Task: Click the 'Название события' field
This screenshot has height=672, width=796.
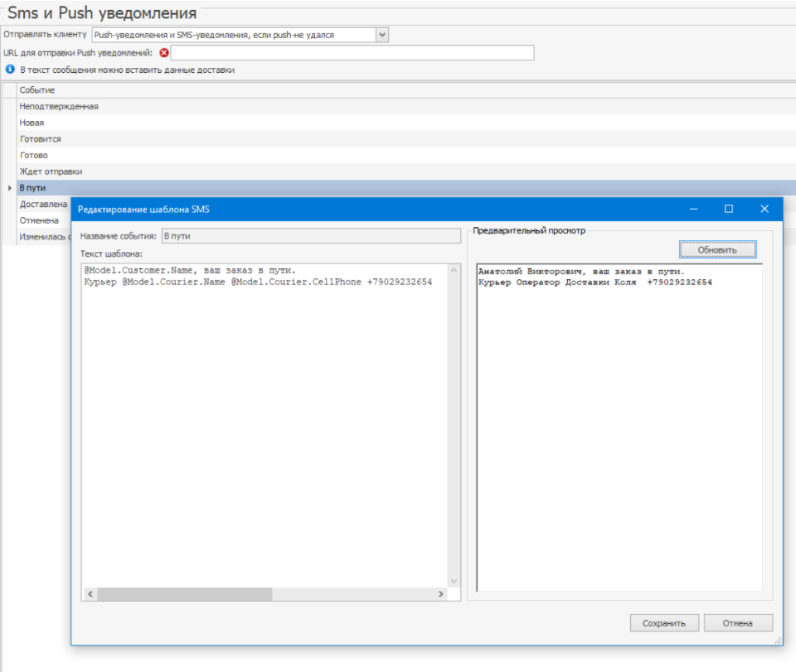Action: (311, 236)
